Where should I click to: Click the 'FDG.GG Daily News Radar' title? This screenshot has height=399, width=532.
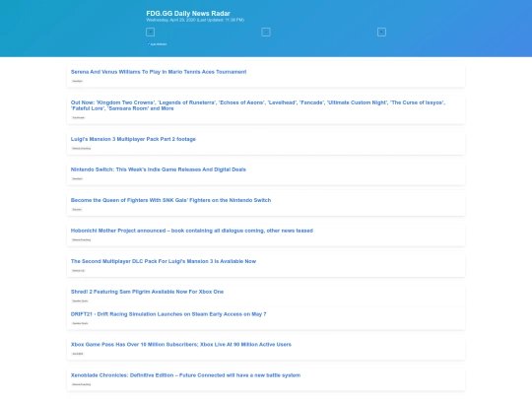tap(188, 13)
